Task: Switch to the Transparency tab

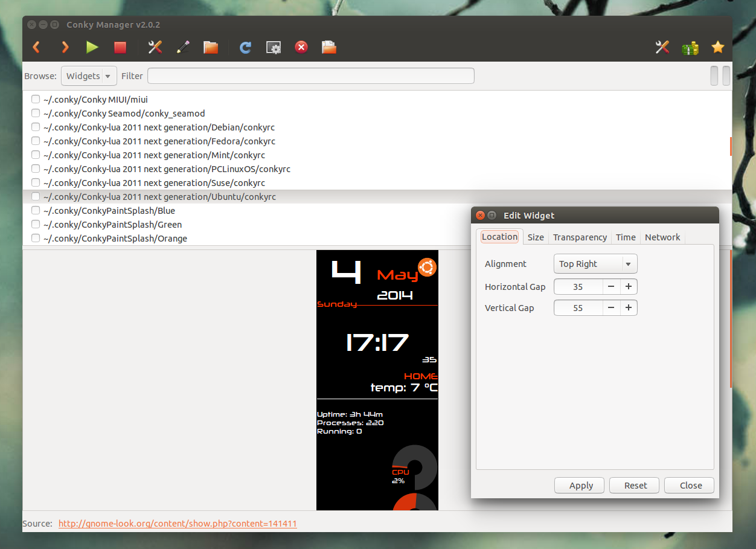Action: (580, 237)
